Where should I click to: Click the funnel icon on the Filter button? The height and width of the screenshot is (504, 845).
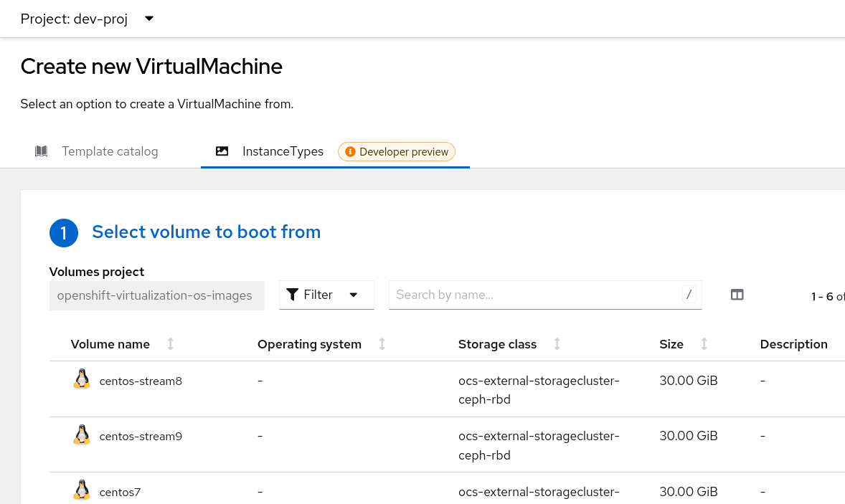click(292, 295)
